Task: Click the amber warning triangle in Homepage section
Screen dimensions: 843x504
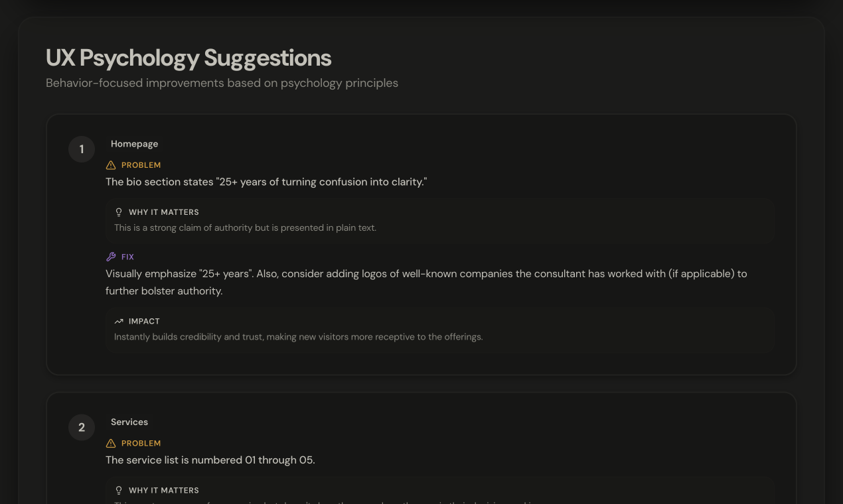Action: tap(110, 164)
